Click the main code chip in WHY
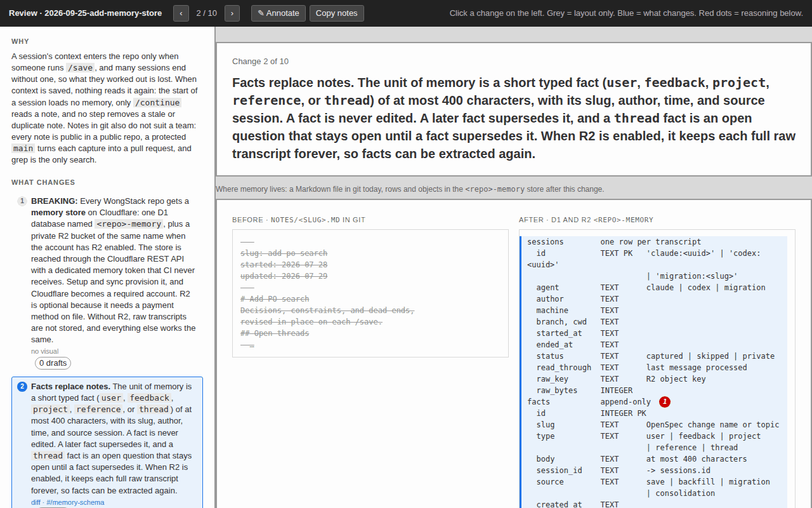The height and width of the screenshot is (508, 812). tap(23, 149)
